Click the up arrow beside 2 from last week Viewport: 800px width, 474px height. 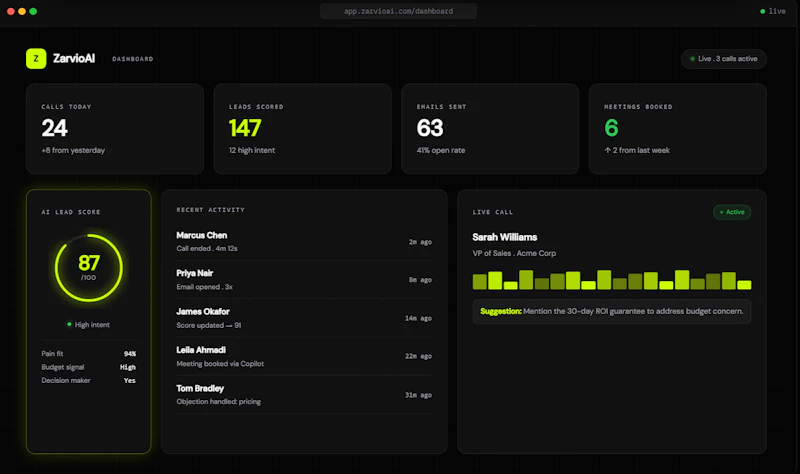pyautogui.click(x=608, y=151)
